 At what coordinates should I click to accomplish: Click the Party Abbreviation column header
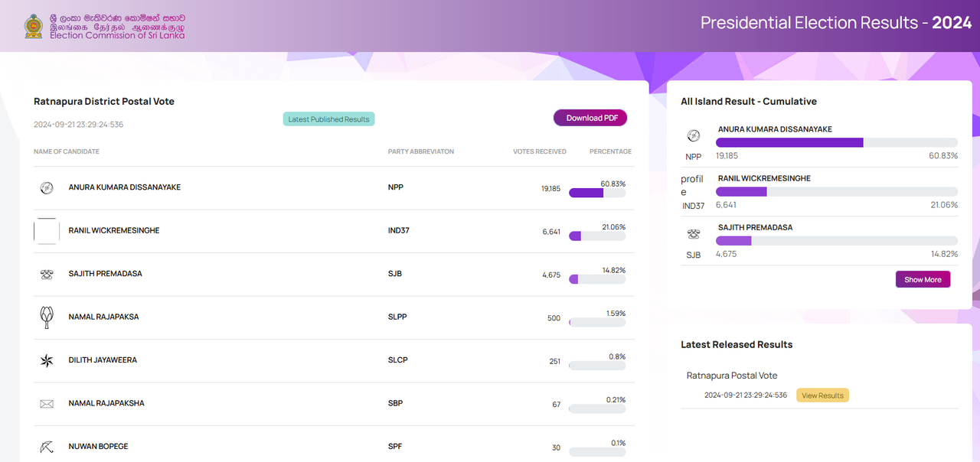(x=421, y=151)
